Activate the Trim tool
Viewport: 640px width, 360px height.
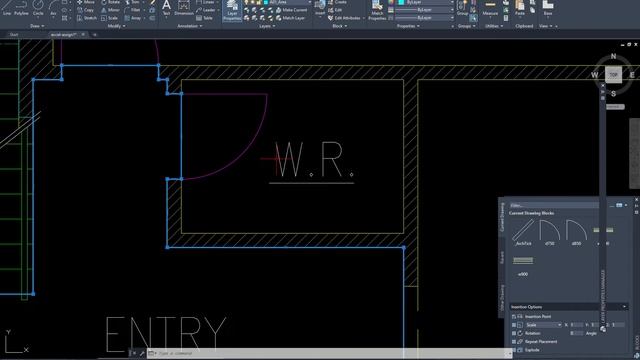pos(133,2)
